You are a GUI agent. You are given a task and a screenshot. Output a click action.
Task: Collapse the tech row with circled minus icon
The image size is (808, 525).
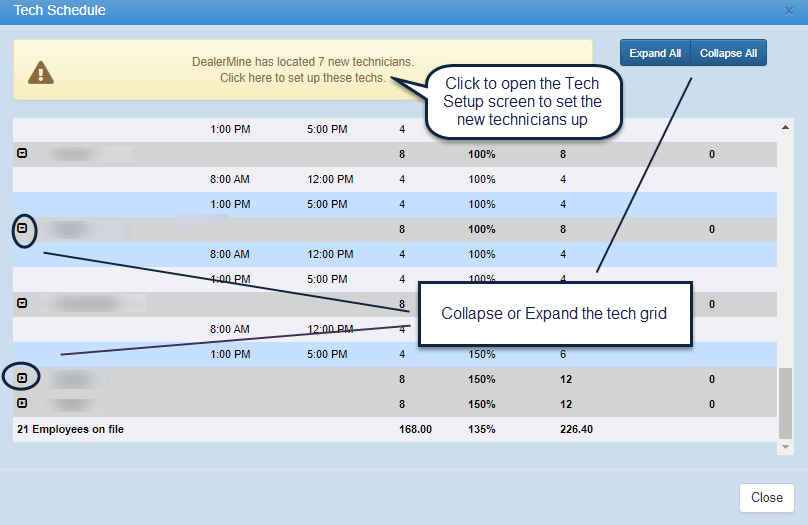[x=23, y=229]
